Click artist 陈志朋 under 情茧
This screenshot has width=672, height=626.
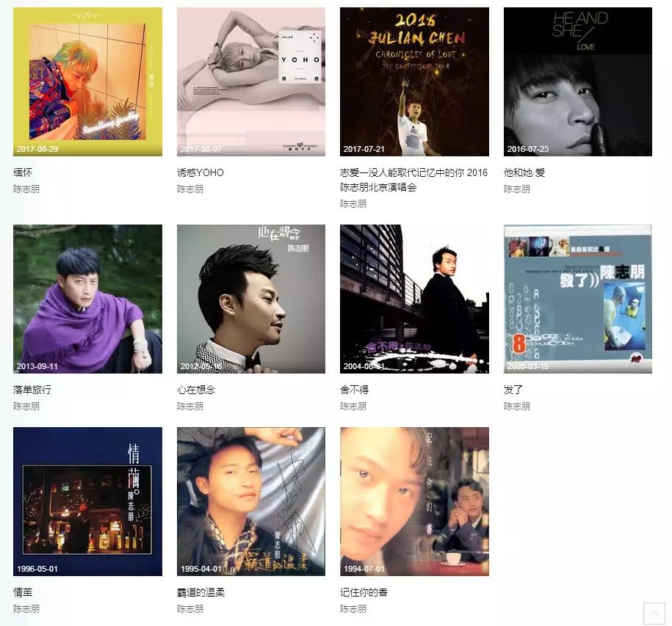coord(26,608)
